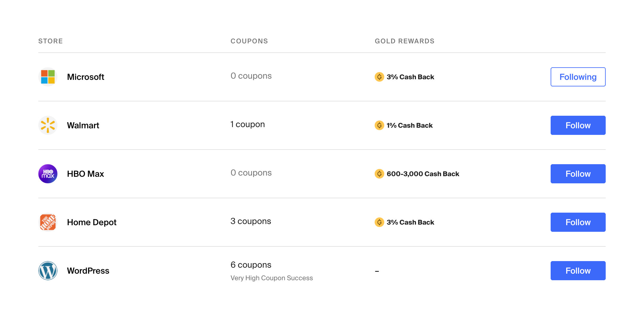Click the Walmart spark logo

pyautogui.click(x=48, y=125)
